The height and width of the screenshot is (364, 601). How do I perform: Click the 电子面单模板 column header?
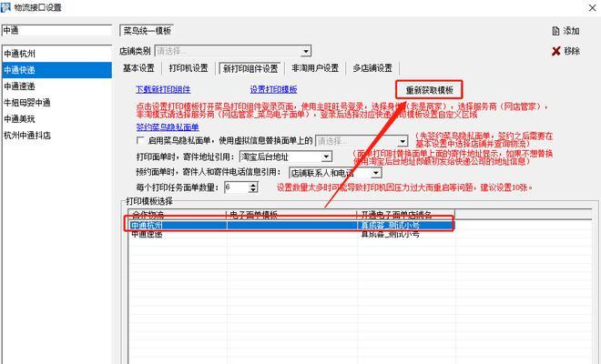tap(292, 215)
